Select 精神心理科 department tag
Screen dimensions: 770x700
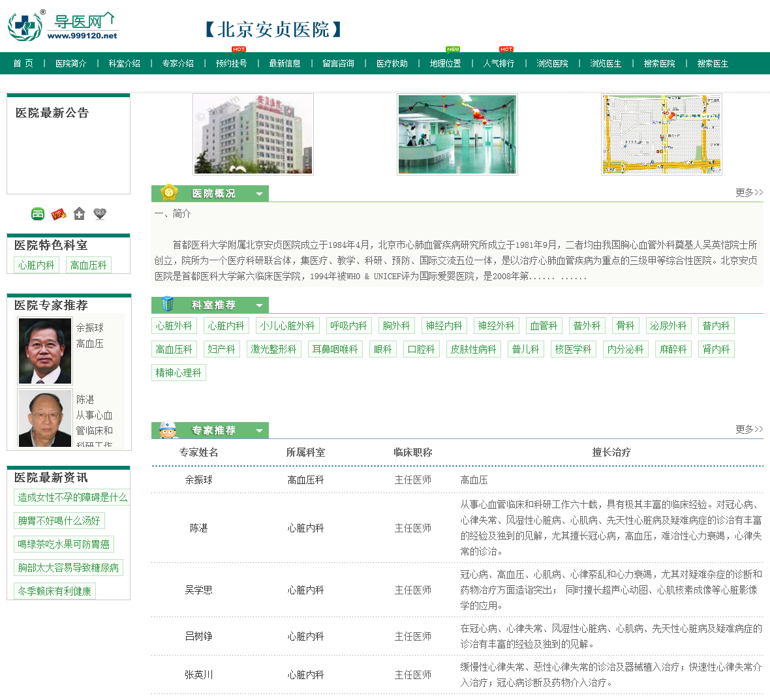(178, 373)
